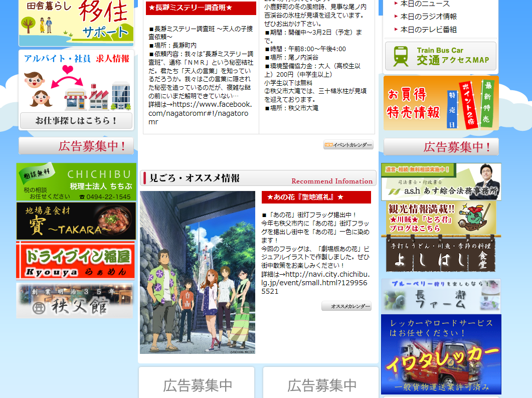This screenshot has width=532, height=398.
Task: Open the アルバイト・社員 求人情報 job banner
Action: (x=76, y=81)
